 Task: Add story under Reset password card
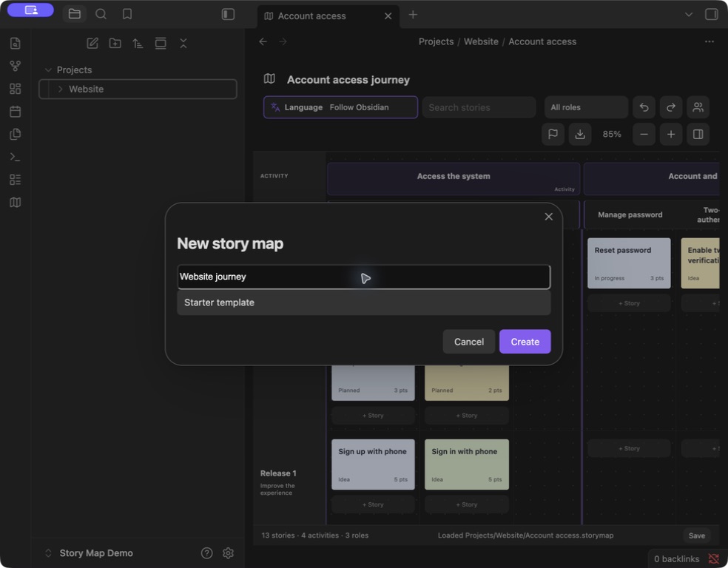point(629,303)
